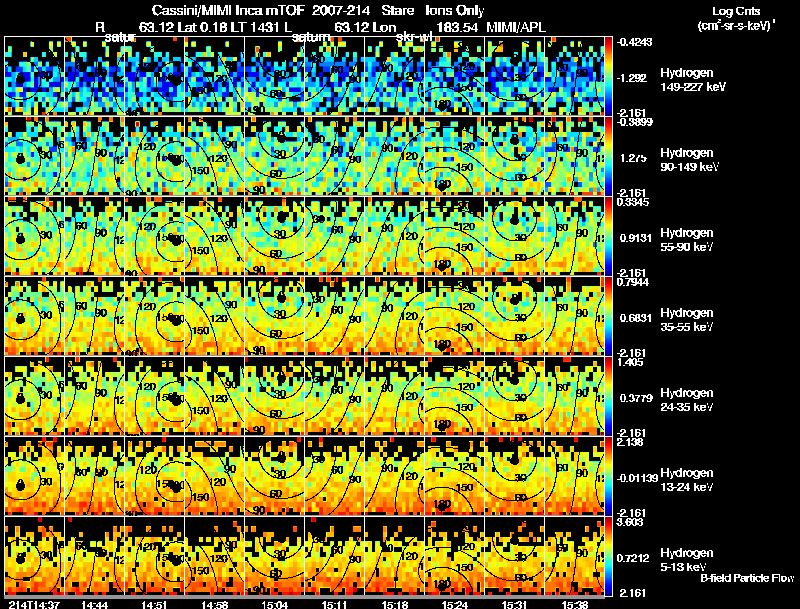Click the '1.275' colorbar value
The height and width of the screenshot is (609, 800).
(633, 158)
